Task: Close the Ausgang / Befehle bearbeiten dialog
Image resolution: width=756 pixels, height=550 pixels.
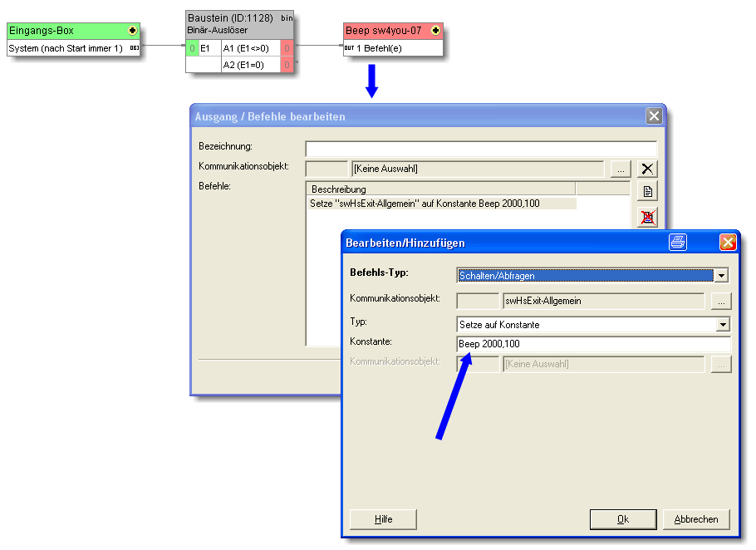Action: [654, 116]
